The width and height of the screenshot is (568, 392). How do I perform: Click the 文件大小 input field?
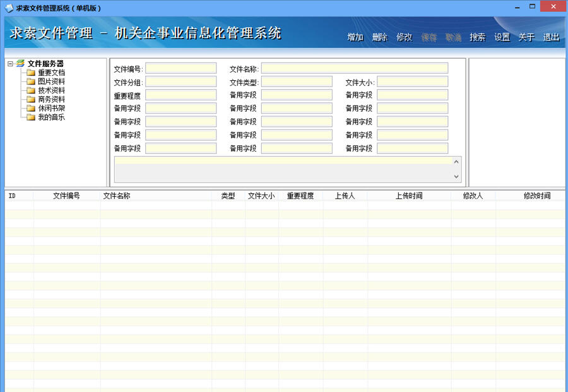coord(413,81)
